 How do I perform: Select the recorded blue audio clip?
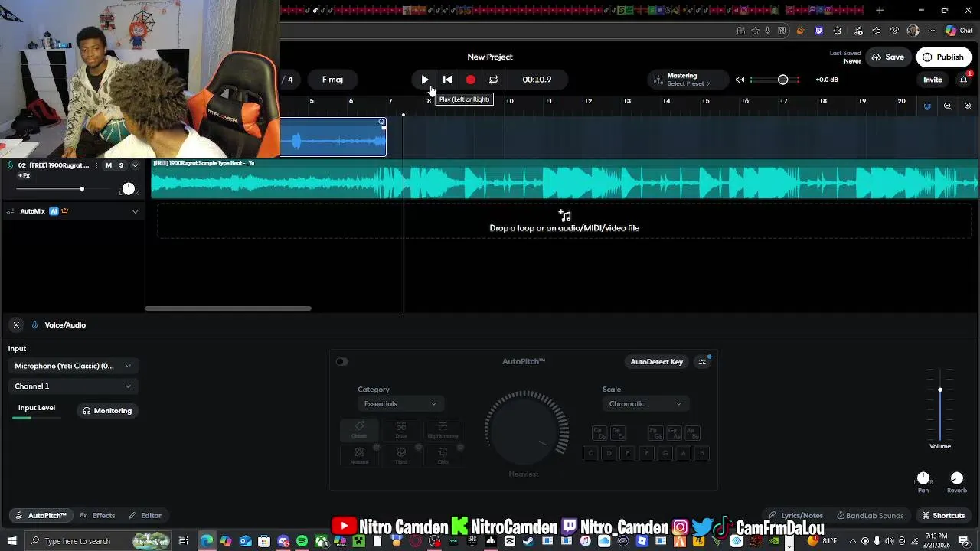(333, 138)
